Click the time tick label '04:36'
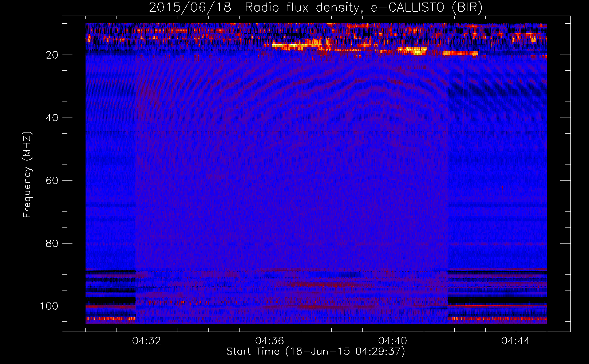The height and width of the screenshot is (364, 589). click(x=270, y=341)
